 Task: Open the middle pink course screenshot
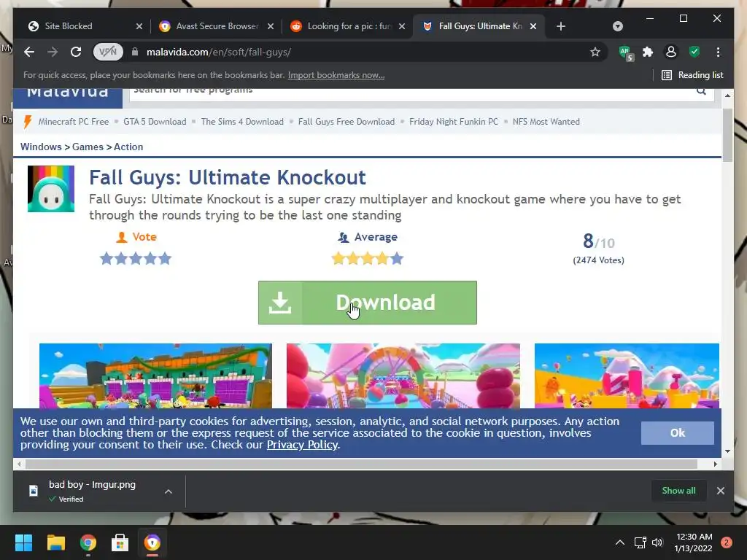(x=403, y=376)
